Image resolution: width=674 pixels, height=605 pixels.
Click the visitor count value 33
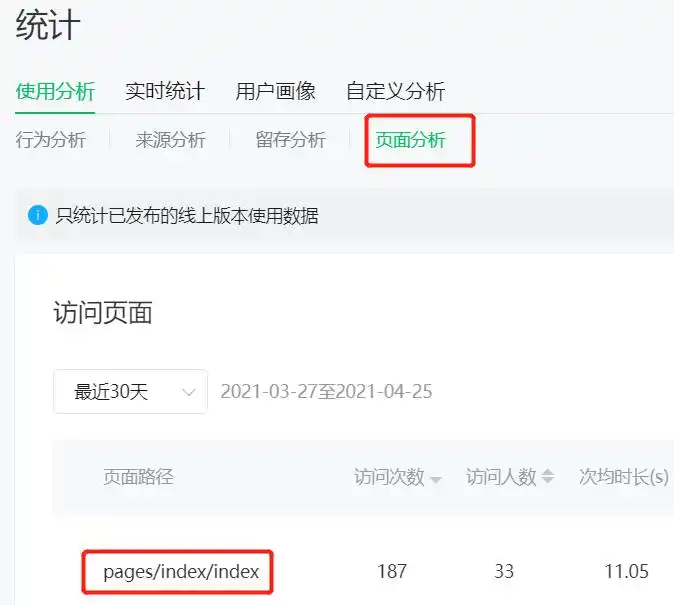pos(504,572)
